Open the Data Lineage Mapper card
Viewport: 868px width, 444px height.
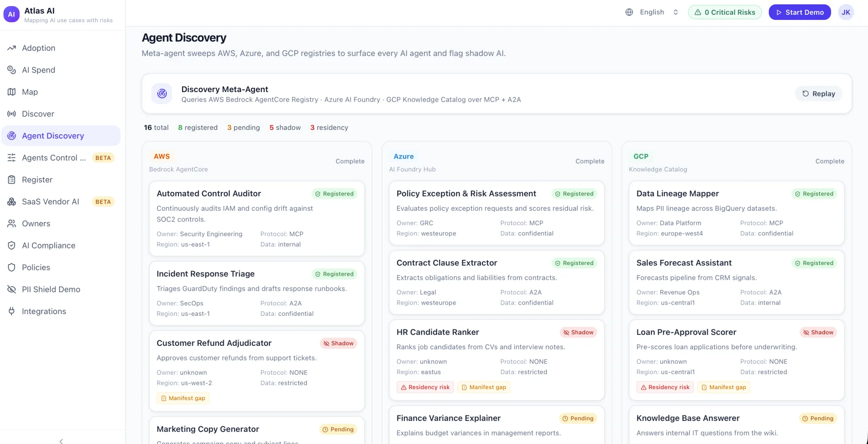736,213
